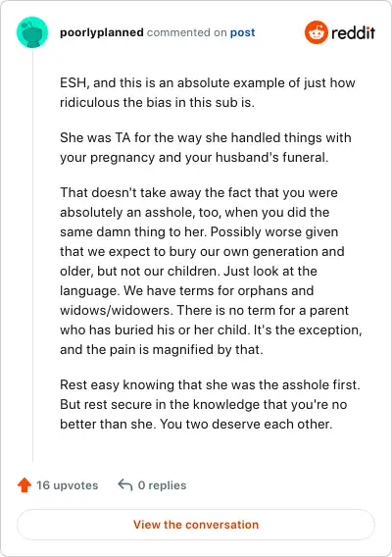Click the paragraph starting "ESH, and this"
The width and height of the screenshot is (392, 557).
(208, 92)
